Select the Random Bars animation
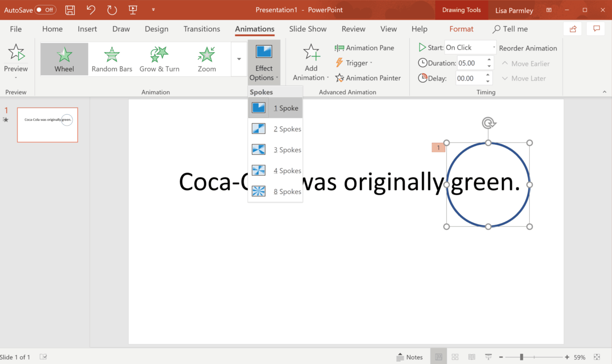The height and width of the screenshot is (364, 612). (112, 59)
